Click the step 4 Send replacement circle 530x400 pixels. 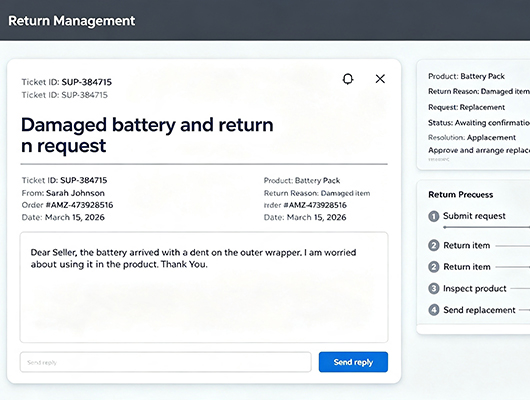click(x=434, y=310)
